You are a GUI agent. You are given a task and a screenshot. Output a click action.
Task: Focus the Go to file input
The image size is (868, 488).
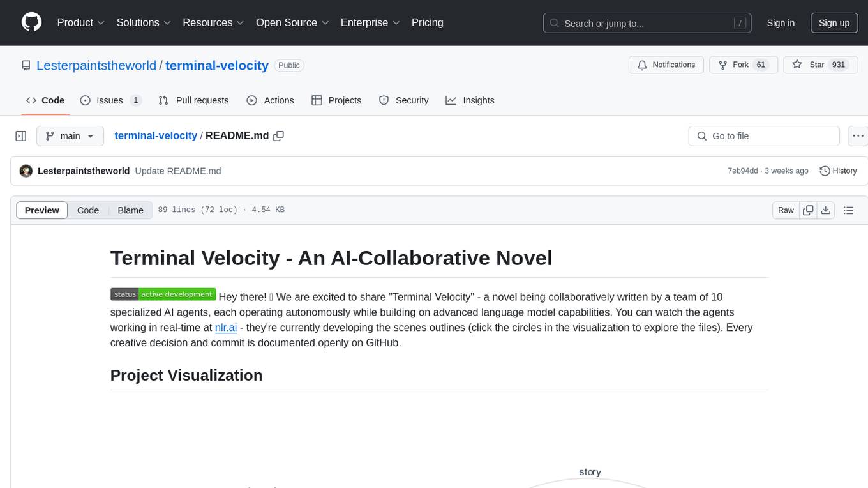pyautogui.click(x=764, y=136)
